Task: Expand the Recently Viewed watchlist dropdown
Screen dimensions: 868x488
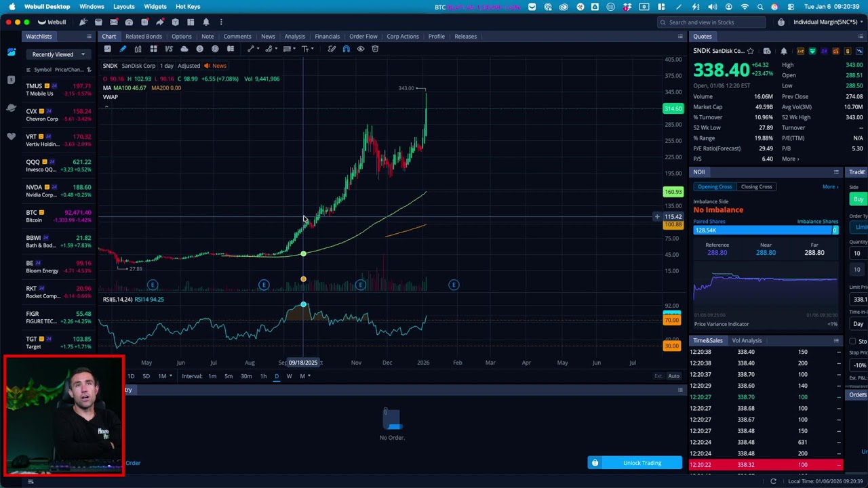Action: 58,54
